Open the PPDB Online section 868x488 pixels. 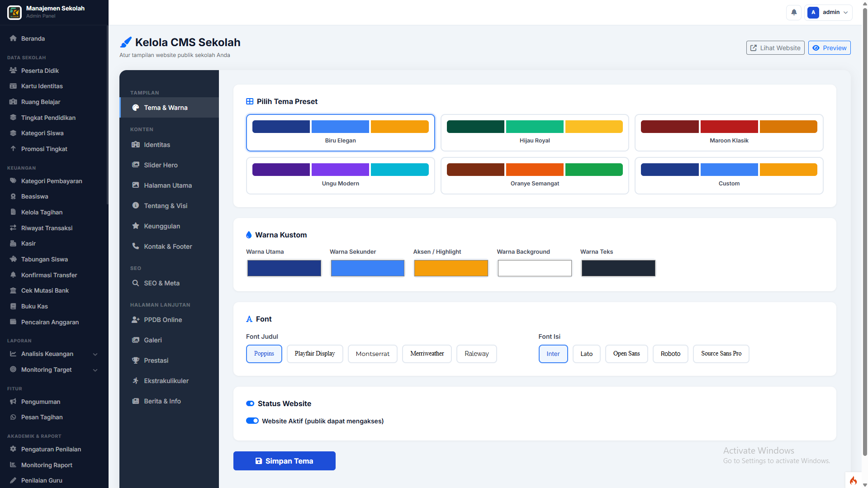[x=169, y=320]
